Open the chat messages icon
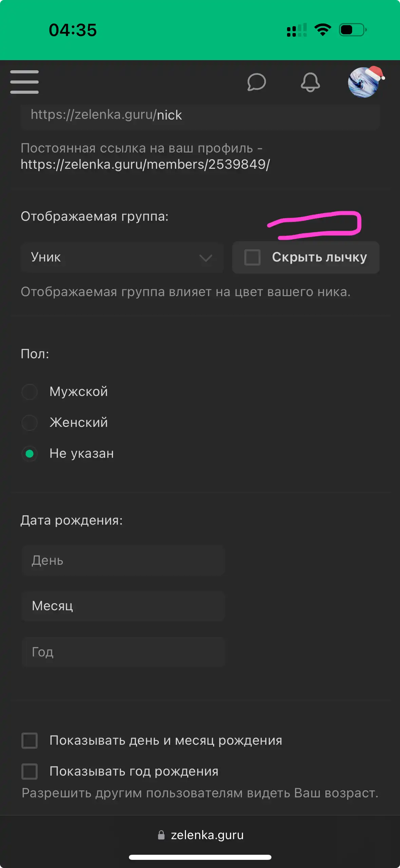 tap(256, 82)
